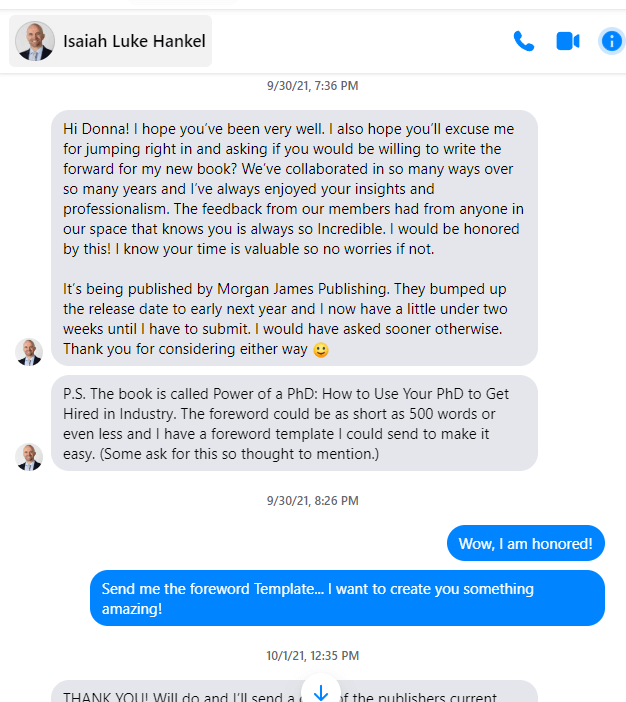Open Isaiah Luke Hankel's profile name
Screen dimensions: 626x702
134,41
